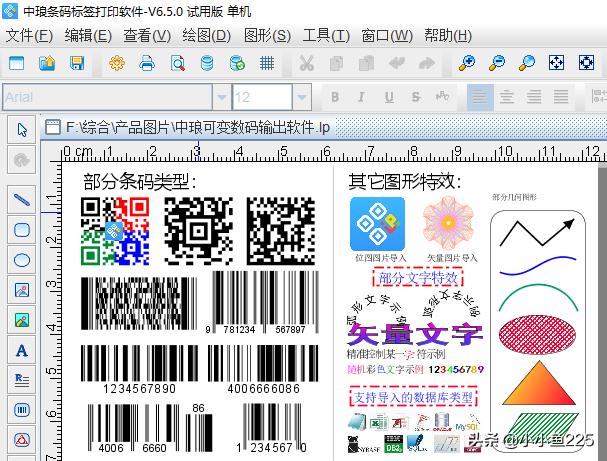Click the Save document icon

point(77,63)
